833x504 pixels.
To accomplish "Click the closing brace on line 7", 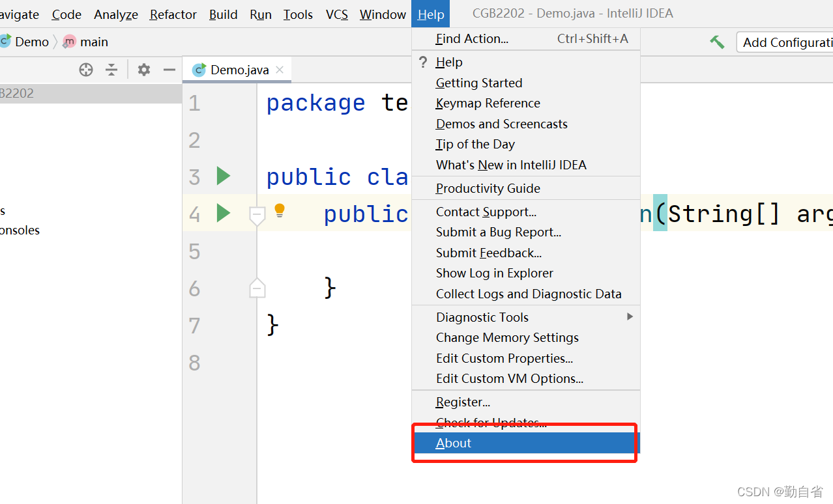I will tap(273, 324).
